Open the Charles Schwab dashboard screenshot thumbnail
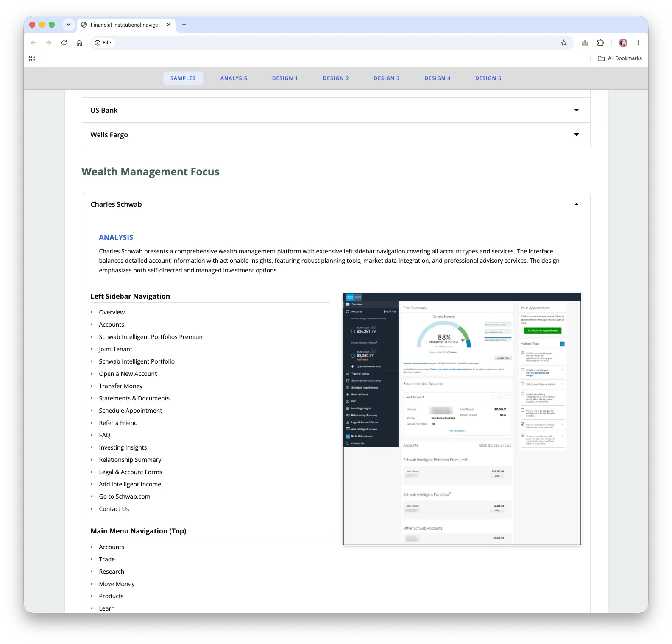Viewport: 672px width, 644px height. click(x=462, y=419)
